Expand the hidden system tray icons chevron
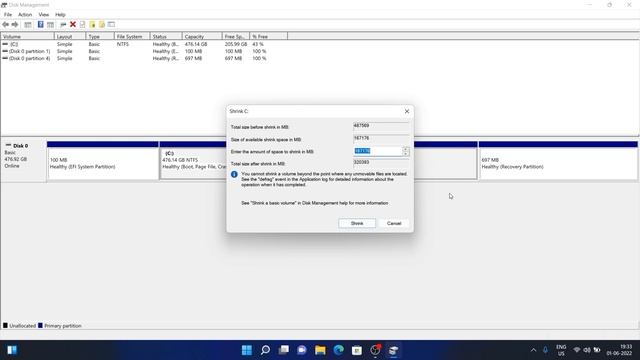 pos(533,350)
